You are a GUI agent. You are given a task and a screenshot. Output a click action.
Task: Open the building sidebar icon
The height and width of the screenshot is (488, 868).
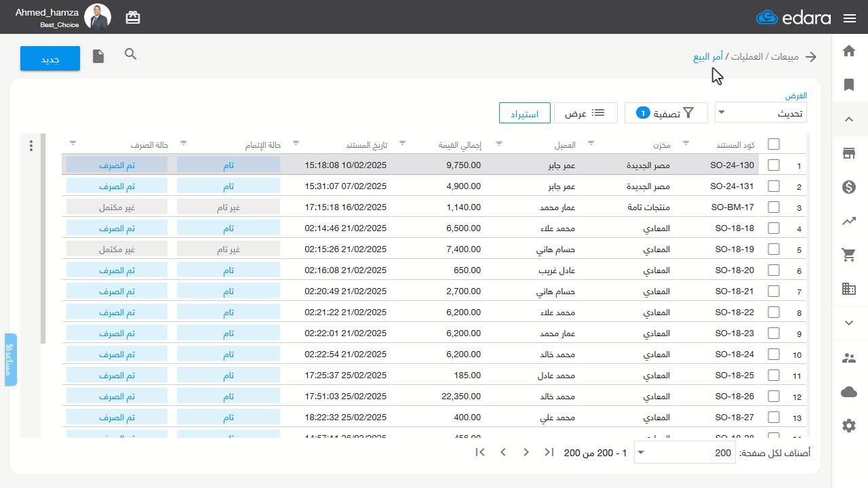click(848, 289)
